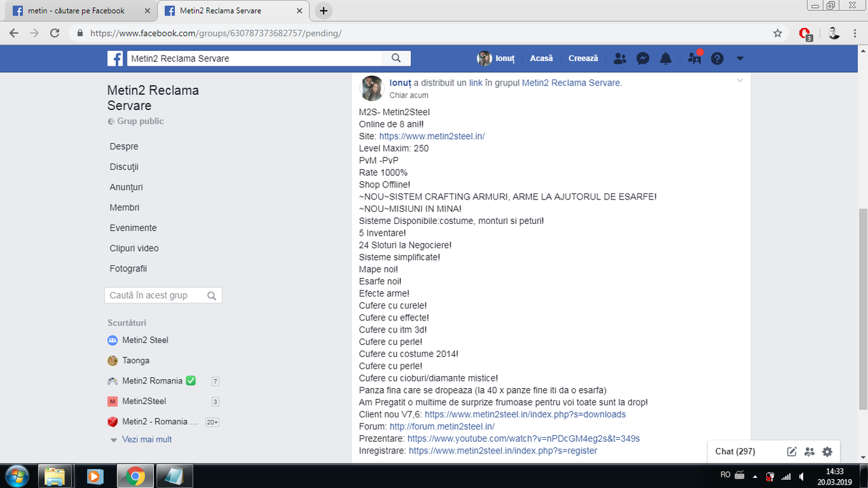Open Anunțuri in group sidebar

[x=126, y=187]
